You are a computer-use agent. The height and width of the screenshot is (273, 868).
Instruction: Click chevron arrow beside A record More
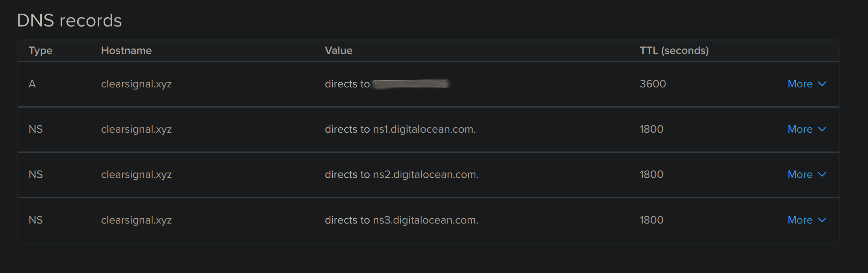pyautogui.click(x=822, y=84)
